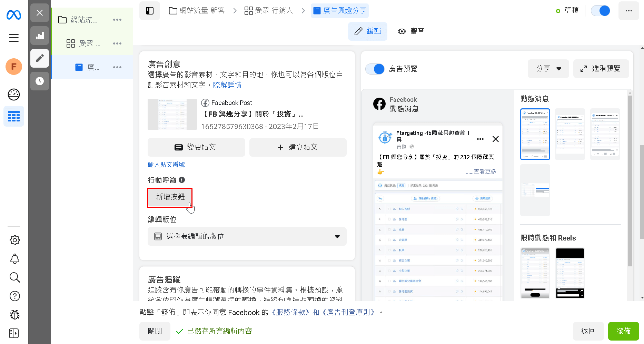Select second 動態消息 placement thumbnail

(x=570, y=134)
